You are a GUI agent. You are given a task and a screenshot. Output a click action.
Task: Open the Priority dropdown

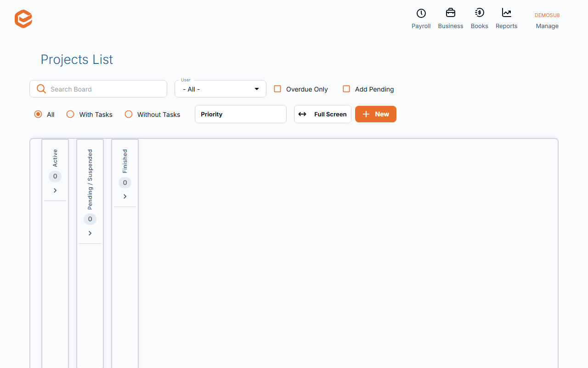click(241, 114)
